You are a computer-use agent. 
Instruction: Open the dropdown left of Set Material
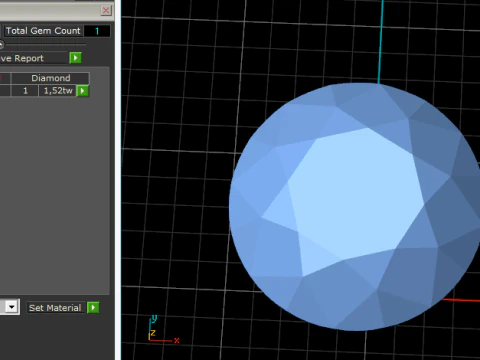point(12,307)
